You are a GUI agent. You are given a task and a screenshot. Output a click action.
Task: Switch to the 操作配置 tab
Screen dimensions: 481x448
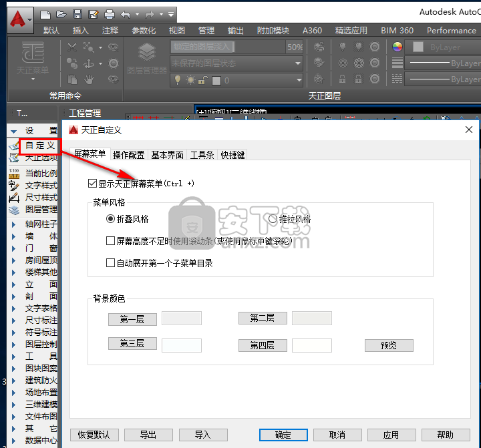(x=128, y=155)
